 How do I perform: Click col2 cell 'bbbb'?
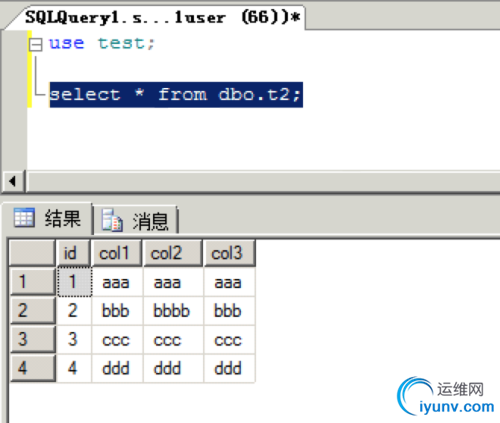[173, 311]
